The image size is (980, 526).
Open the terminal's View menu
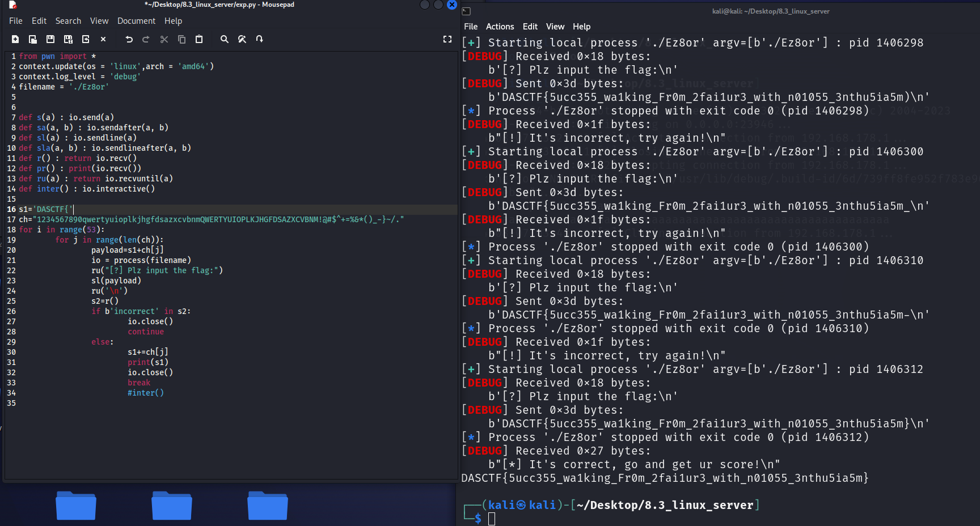tap(555, 27)
